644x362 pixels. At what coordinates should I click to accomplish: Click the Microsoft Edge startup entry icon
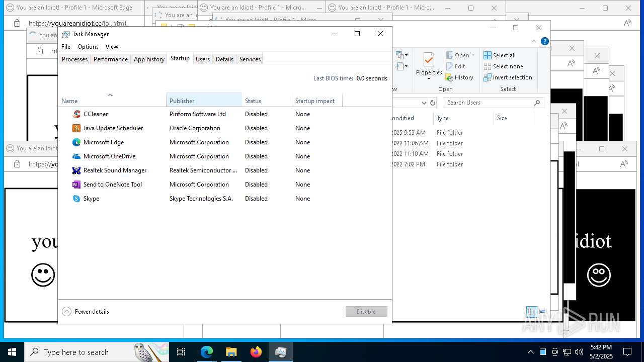(x=76, y=142)
